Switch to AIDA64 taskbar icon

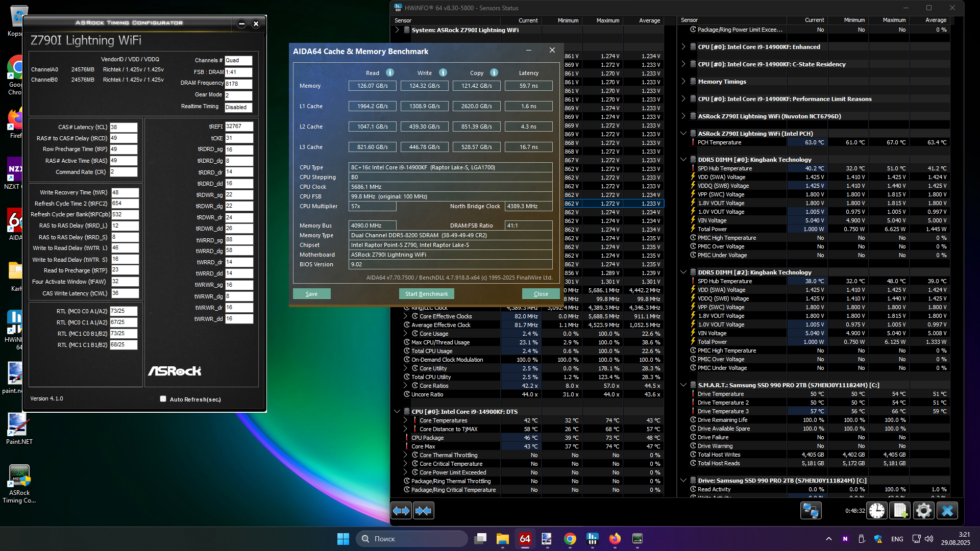click(x=525, y=539)
